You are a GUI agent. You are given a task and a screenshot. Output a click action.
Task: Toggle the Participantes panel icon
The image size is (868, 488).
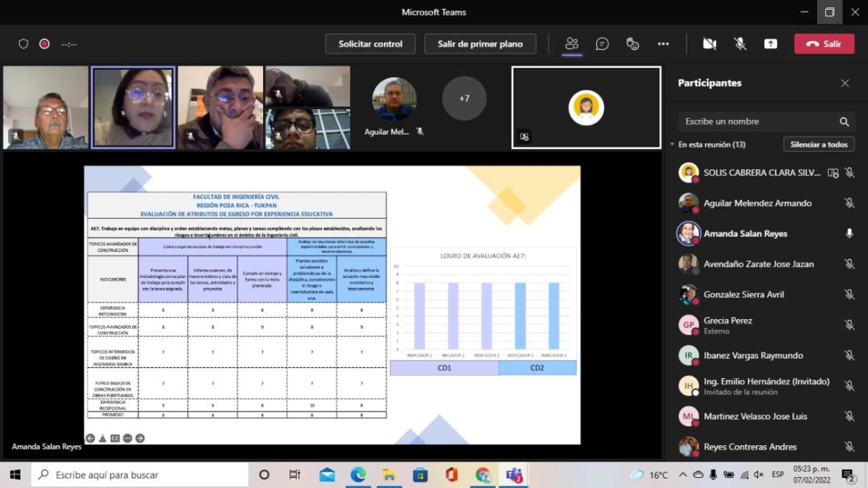pyautogui.click(x=572, y=44)
